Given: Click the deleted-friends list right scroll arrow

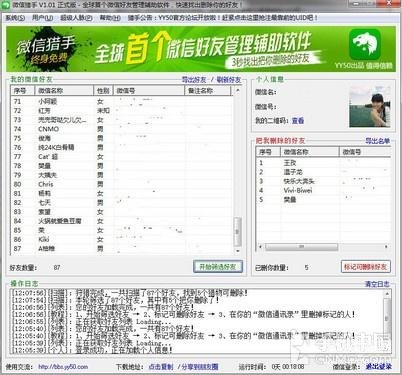Looking at the screenshot, I should click(x=386, y=247).
